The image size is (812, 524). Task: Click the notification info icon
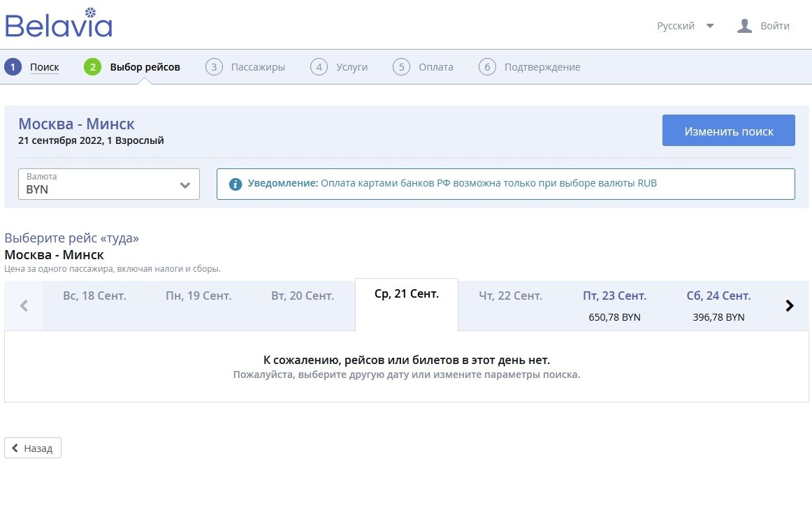point(235,184)
